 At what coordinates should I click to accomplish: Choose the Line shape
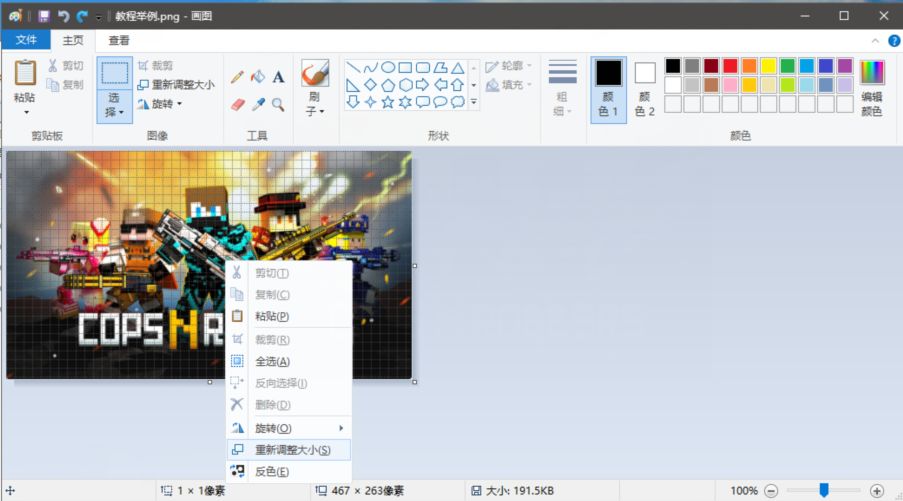click(x=353, y=67)
